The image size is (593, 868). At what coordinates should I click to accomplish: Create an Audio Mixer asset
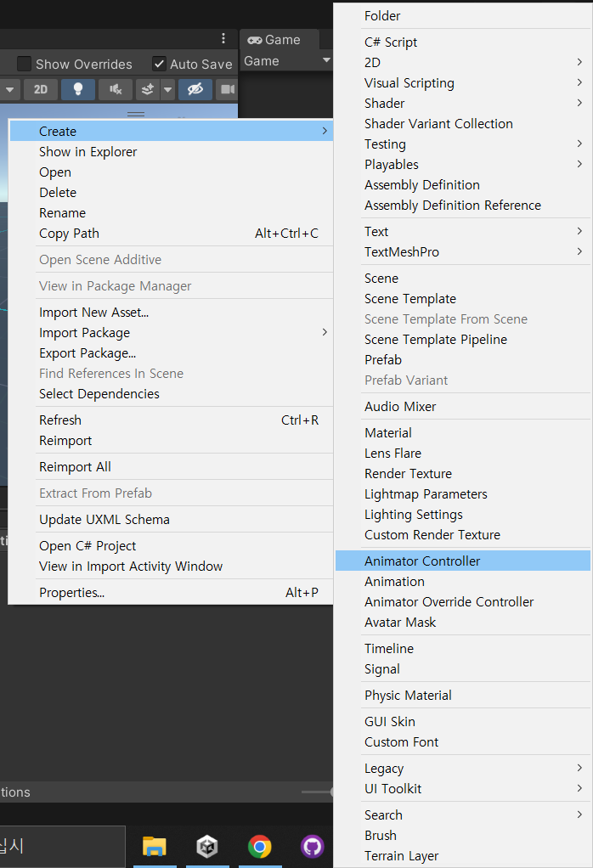pyautogui.click(x=463, y=407)
